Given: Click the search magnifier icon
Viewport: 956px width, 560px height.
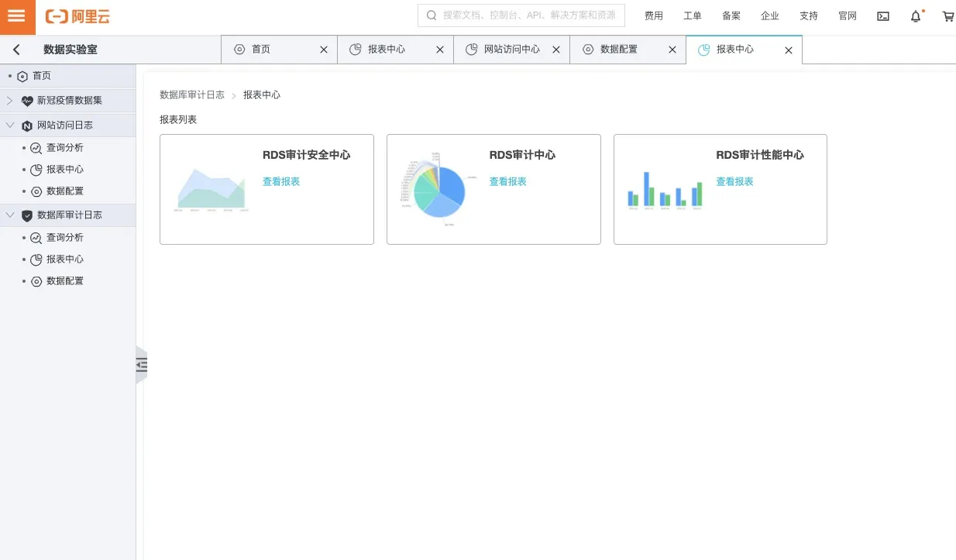Looking at the screenshot, I should tap(432, 15).
